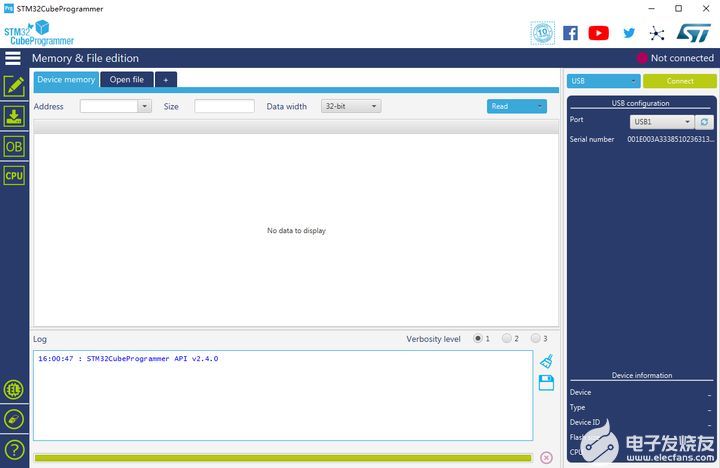The width and height of the screenshot is (720, 468).
Task: Expand the Read button dropdown arrow
Action: [540, 107]
